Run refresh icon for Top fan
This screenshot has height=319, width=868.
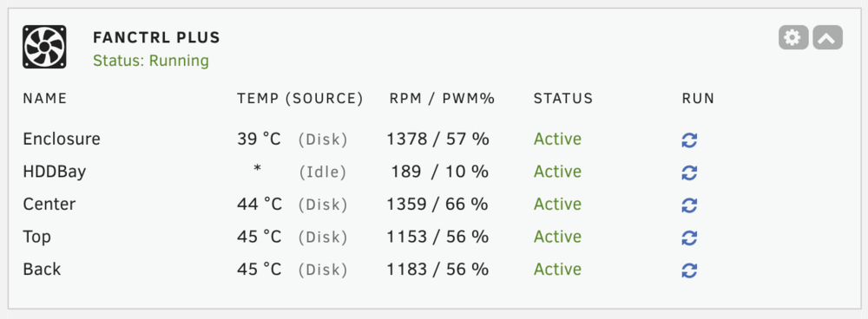click(689, 238)
